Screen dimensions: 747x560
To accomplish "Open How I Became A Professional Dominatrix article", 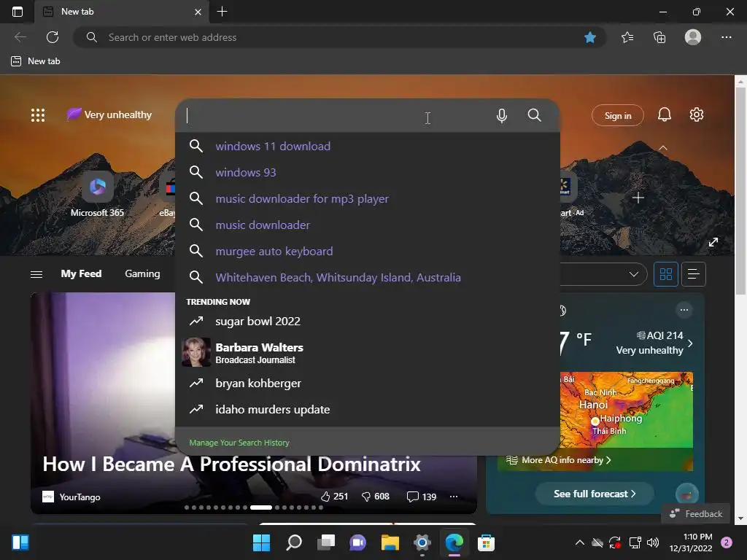I will 231,464.
